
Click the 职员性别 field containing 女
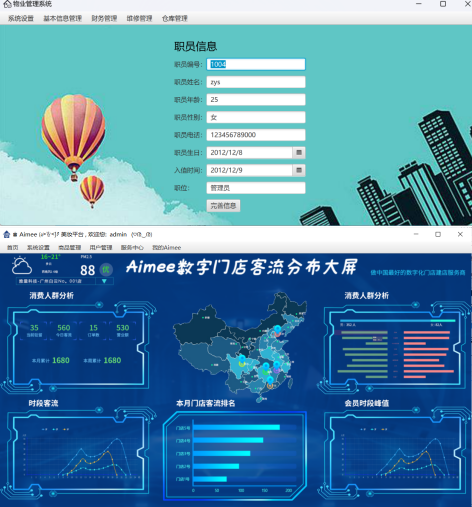click(x=256, y=117)
